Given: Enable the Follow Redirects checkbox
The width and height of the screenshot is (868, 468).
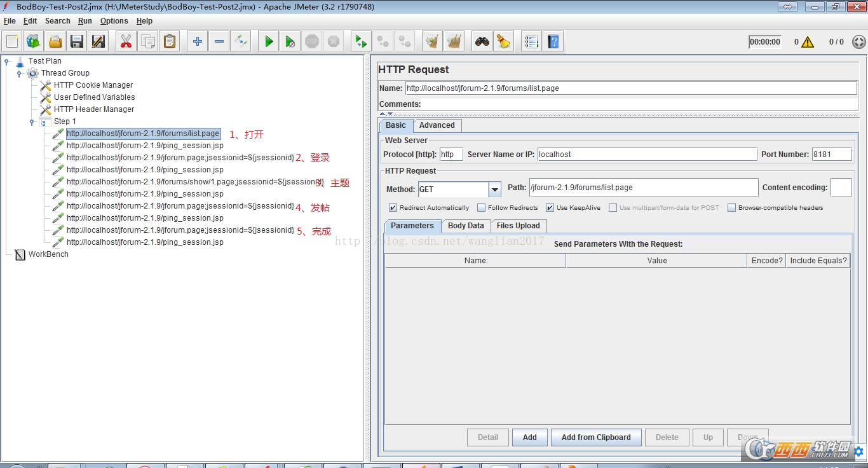Looking at the screenshot, I should click(481, 208).
